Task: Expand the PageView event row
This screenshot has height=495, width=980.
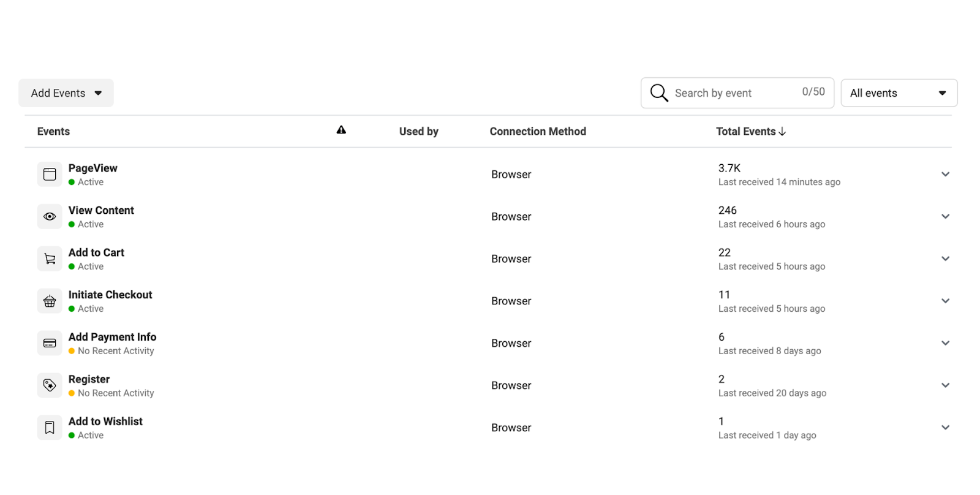Action: (946, 175)
